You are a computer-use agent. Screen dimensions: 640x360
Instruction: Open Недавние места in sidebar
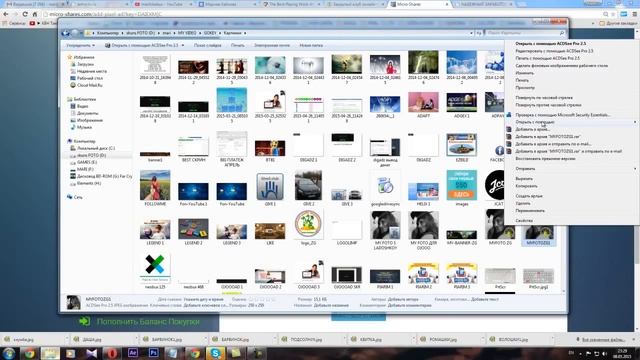click(91, 71)
